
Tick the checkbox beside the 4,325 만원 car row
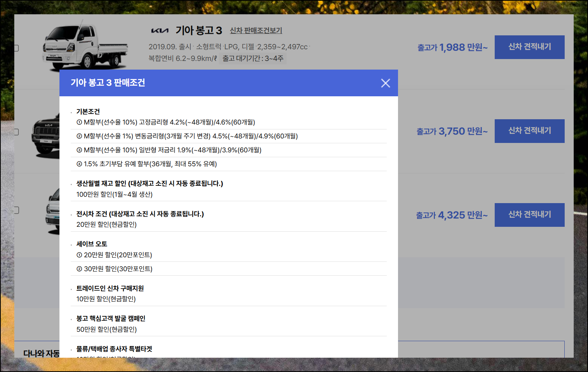coord(16,210)
